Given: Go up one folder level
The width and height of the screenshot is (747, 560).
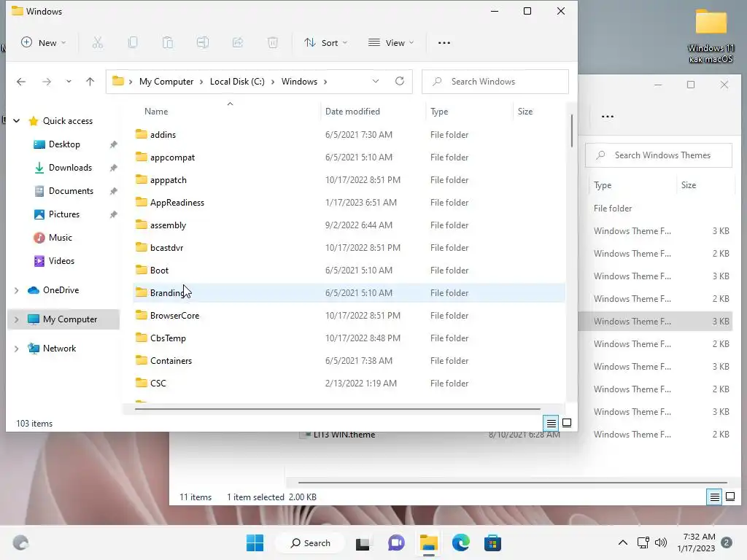Looking at the screenshot, I should coord(90,82).
